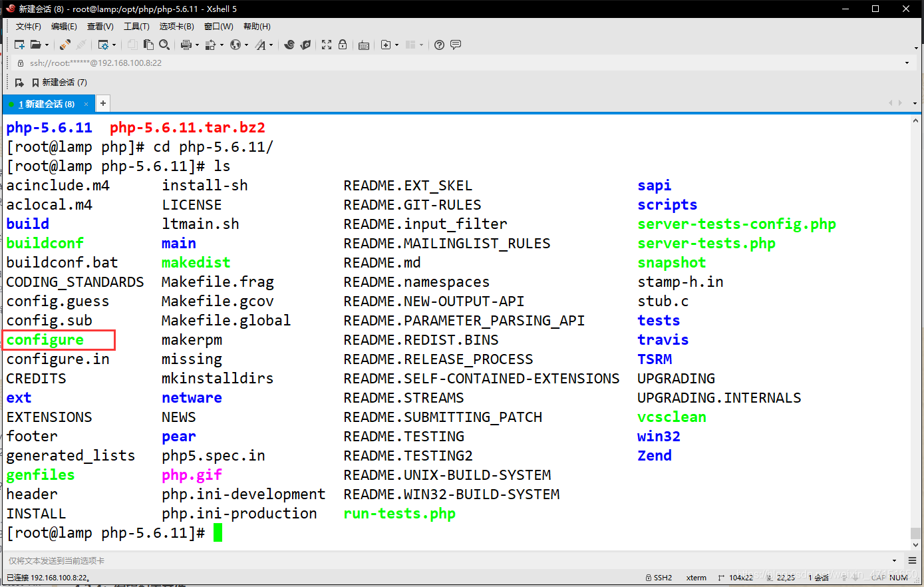
Task: Expand the file transfer dropdown arrow
Action: coord(222,45)
